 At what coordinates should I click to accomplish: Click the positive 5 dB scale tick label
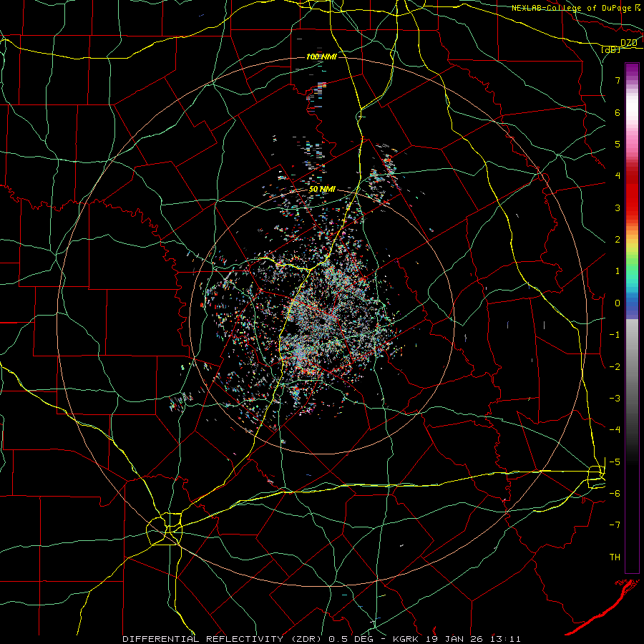tap(618, 144)
